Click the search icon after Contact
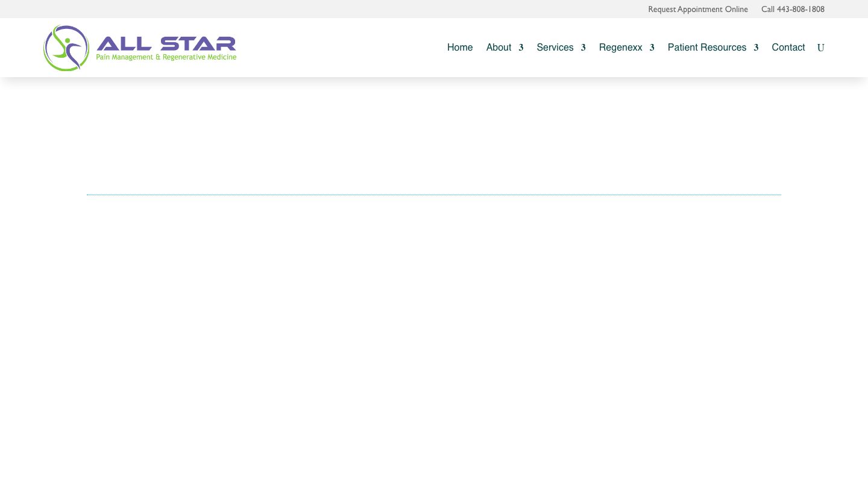Viewport: 868px width, 488px height. click(x=820, y=48)
